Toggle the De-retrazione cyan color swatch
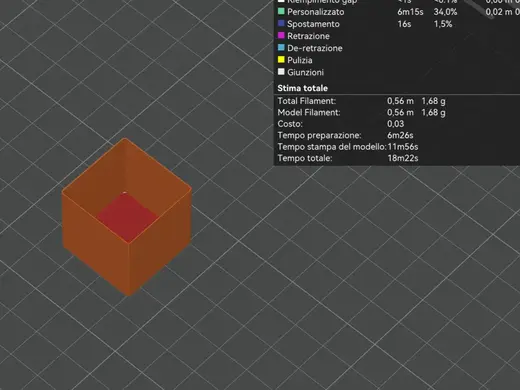The height and width of the screenshot is (390, 520). pyautogui.click(x=281, y=48)
